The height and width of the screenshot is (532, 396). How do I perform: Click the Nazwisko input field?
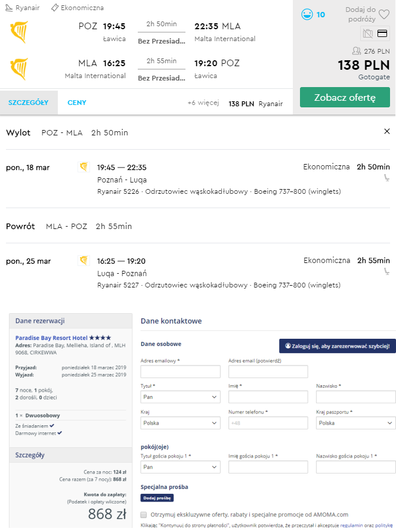(356, 397)
